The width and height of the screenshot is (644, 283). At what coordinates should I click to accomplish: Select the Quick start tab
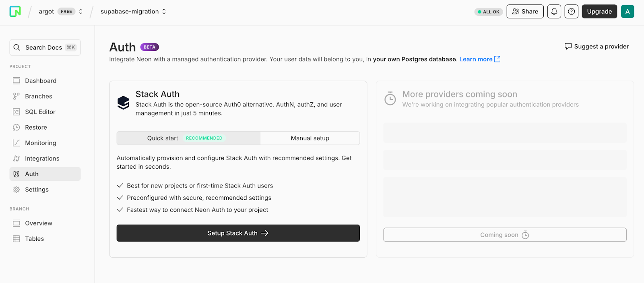188,138
